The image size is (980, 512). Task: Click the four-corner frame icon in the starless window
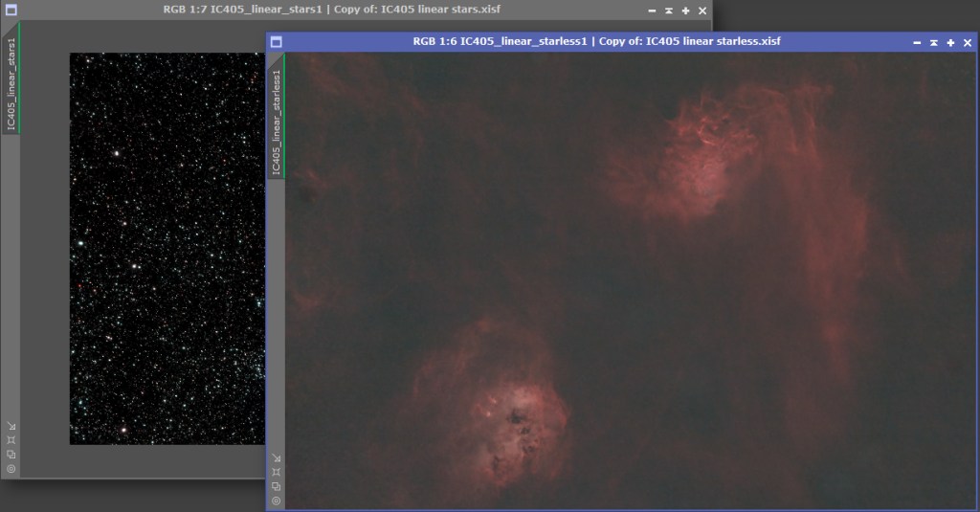(277, 472)
